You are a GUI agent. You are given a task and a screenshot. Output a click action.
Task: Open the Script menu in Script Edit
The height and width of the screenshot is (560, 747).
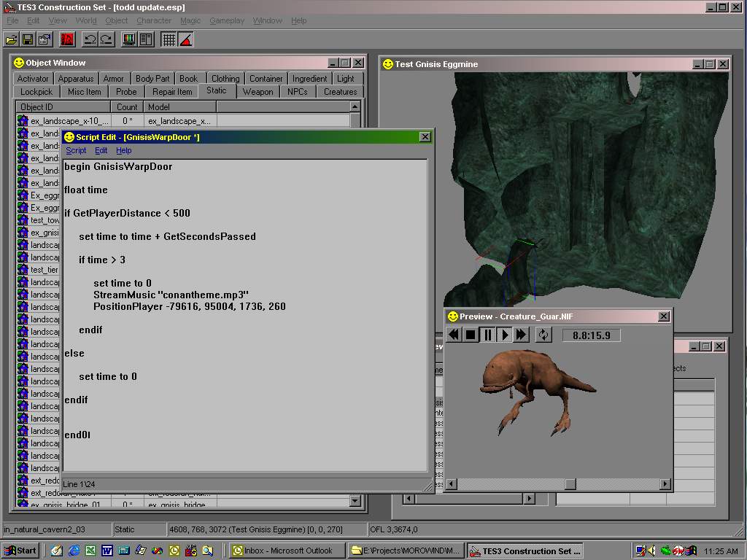[x=76, y=150]
